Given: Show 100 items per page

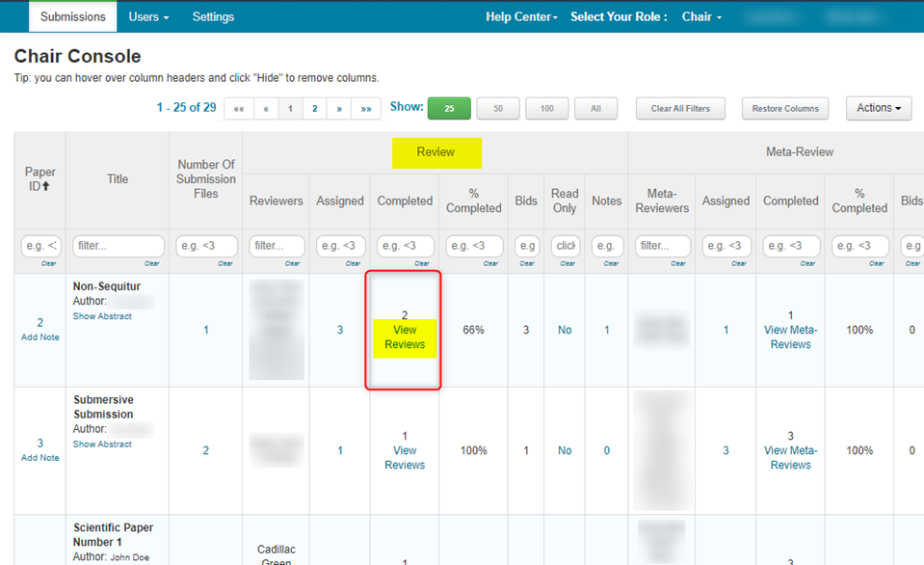Looking at the screenshot, I should (x=547, y=109).
